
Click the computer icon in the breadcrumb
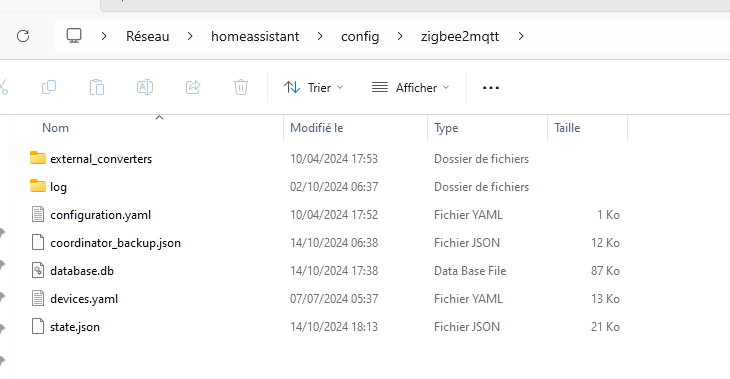(74, 36)
